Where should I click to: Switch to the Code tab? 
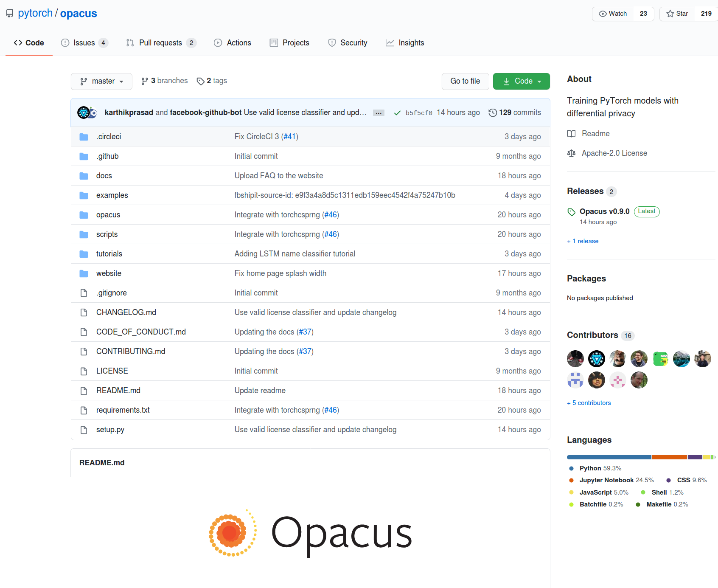coord(29,43)
